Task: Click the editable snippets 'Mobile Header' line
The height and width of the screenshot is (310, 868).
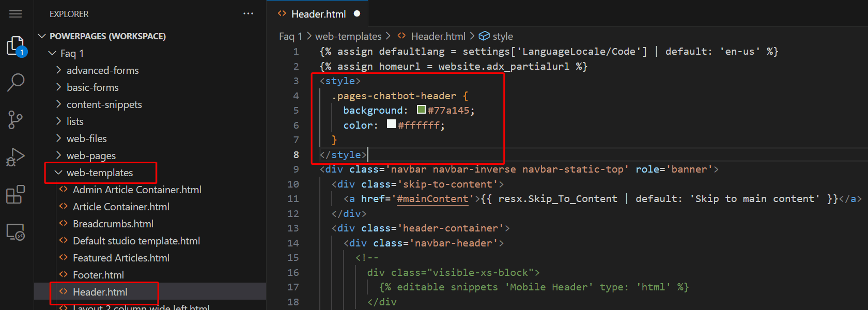Action: (x=534, y=287)
